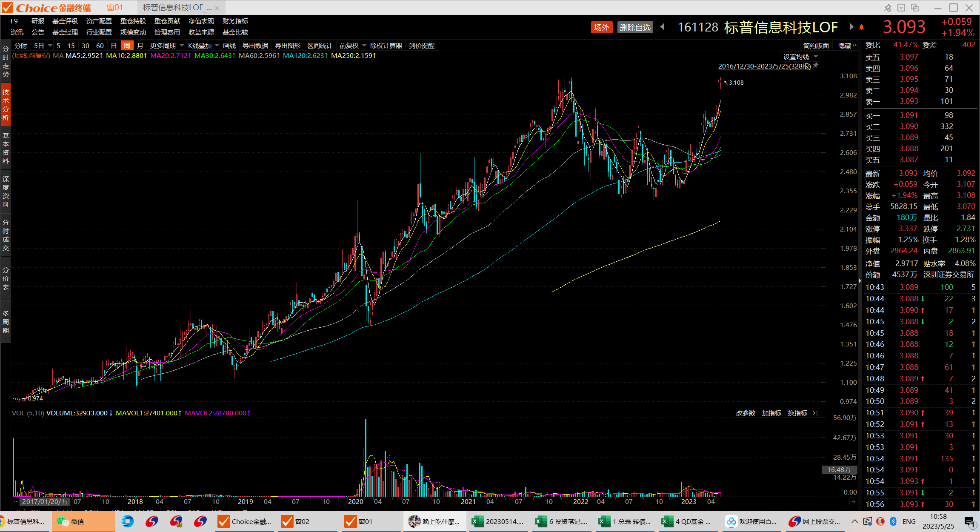Click the pin icon beside date range
This screenshot has height=532, width=980.
tap(816, 66)
